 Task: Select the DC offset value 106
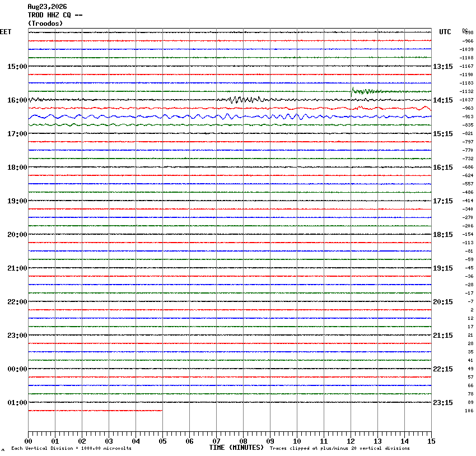(x=469, y=411)
